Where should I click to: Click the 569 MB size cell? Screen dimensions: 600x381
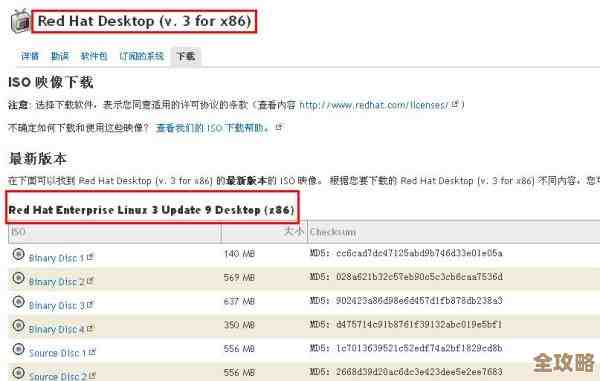click(240, 278)
